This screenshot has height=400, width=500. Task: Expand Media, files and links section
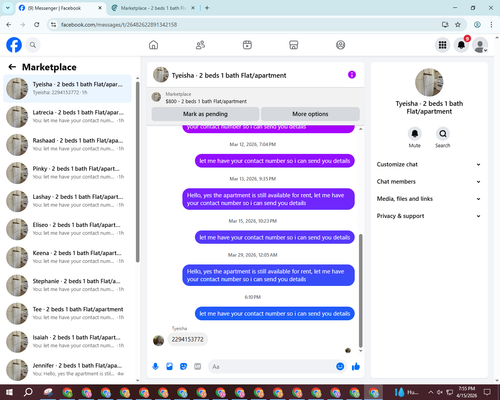click(429, 199)
